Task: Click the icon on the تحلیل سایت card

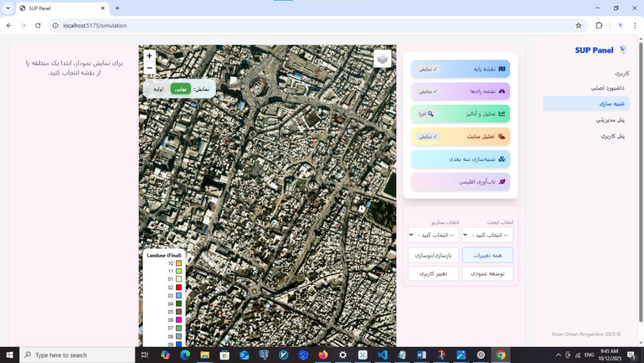Action: pos(502,136)
